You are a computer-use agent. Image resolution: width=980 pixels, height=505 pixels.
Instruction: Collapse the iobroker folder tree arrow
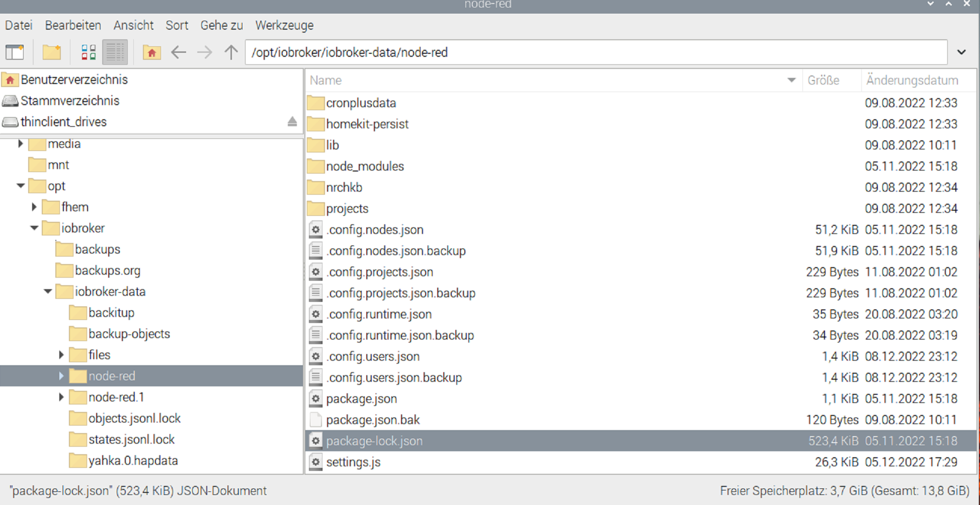pos(34,228)
